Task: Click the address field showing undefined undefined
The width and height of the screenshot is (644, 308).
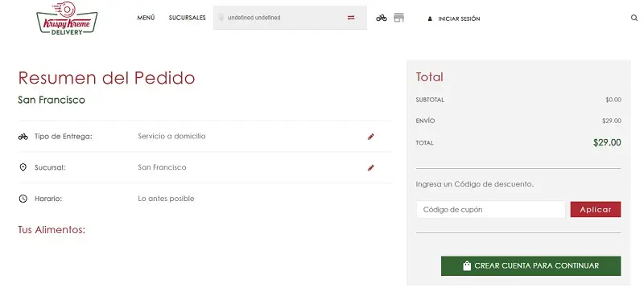Action: point(290,18)
